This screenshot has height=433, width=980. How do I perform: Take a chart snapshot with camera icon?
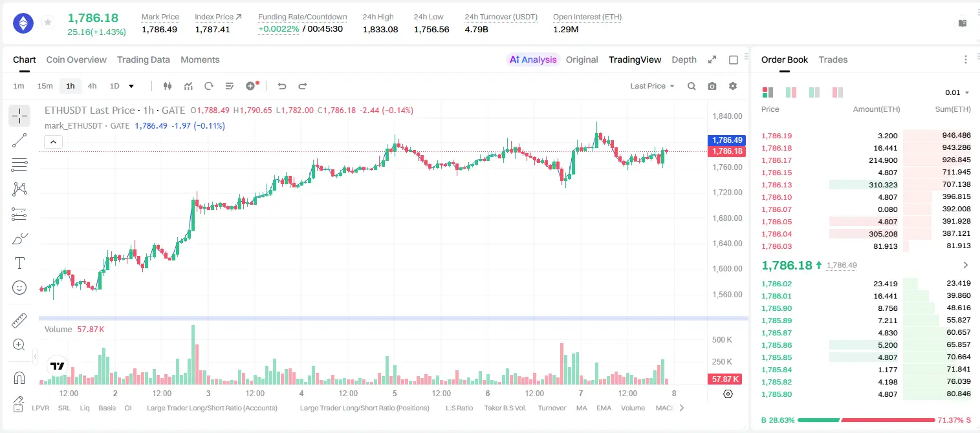[712, 86]
